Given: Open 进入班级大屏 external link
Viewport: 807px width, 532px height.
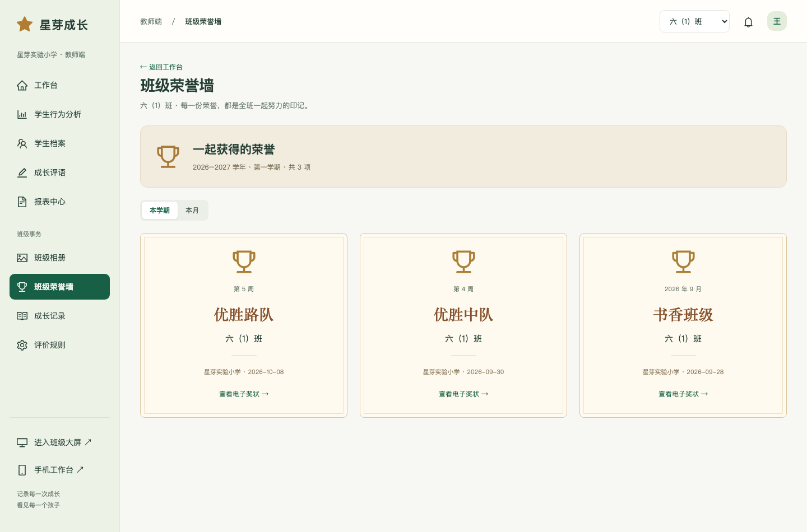Looking at the screenshot, I should [59, 442].
